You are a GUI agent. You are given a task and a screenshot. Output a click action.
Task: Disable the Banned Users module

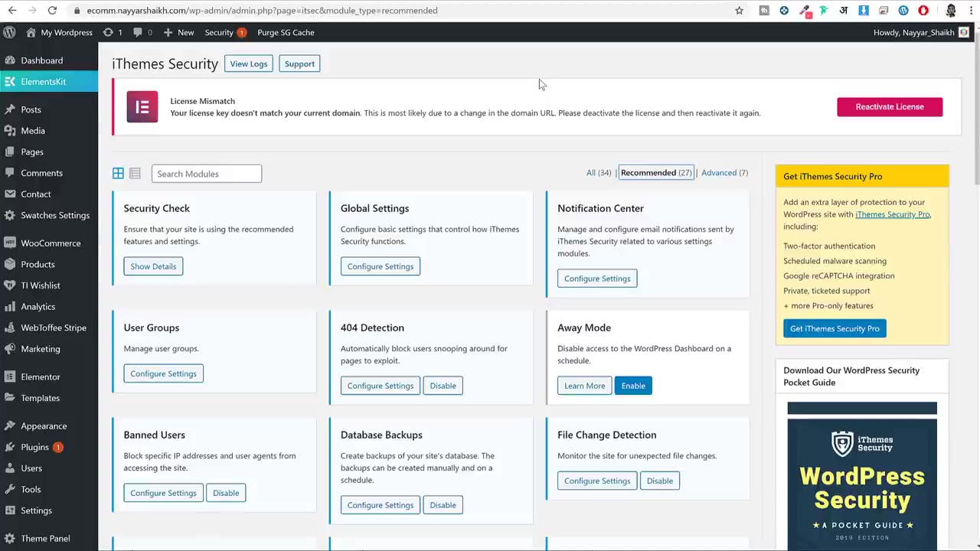pos(226,493)
